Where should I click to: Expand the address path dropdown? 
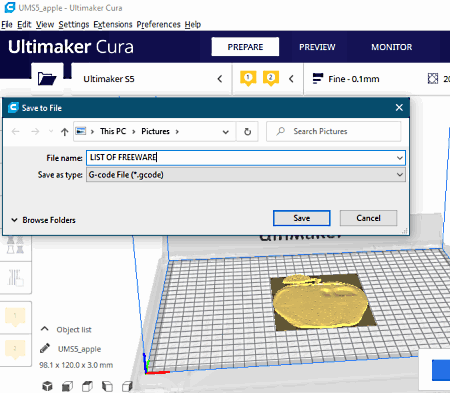point(226,132)
